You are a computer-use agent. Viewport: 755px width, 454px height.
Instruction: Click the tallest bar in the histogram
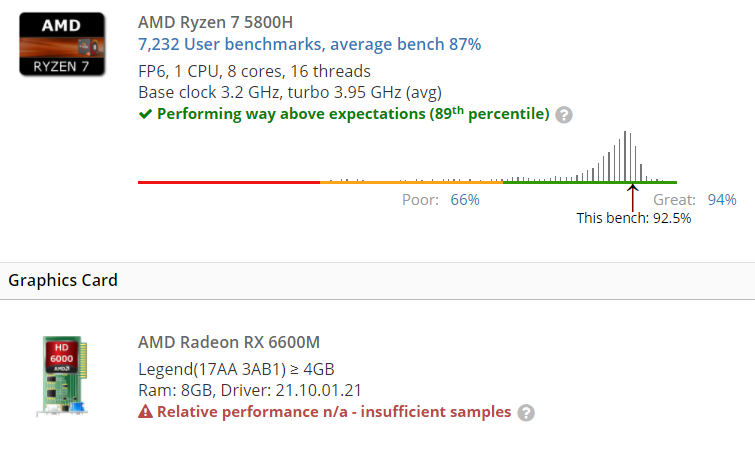625,156
